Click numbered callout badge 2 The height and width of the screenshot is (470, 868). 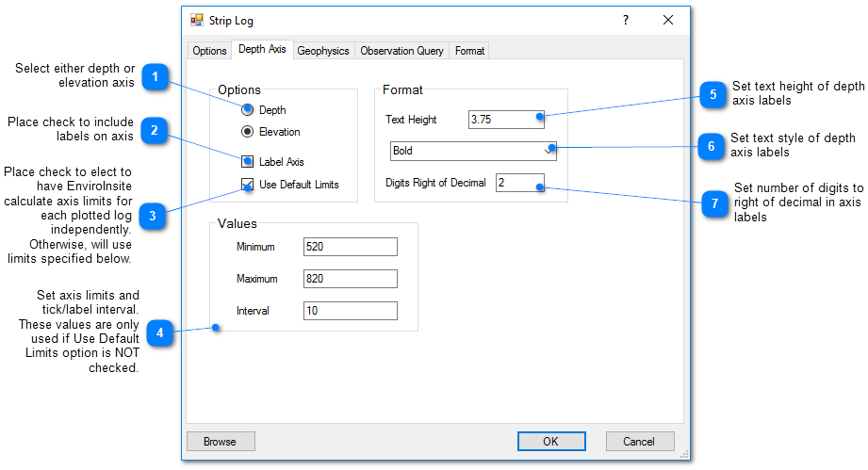(154, 130)
